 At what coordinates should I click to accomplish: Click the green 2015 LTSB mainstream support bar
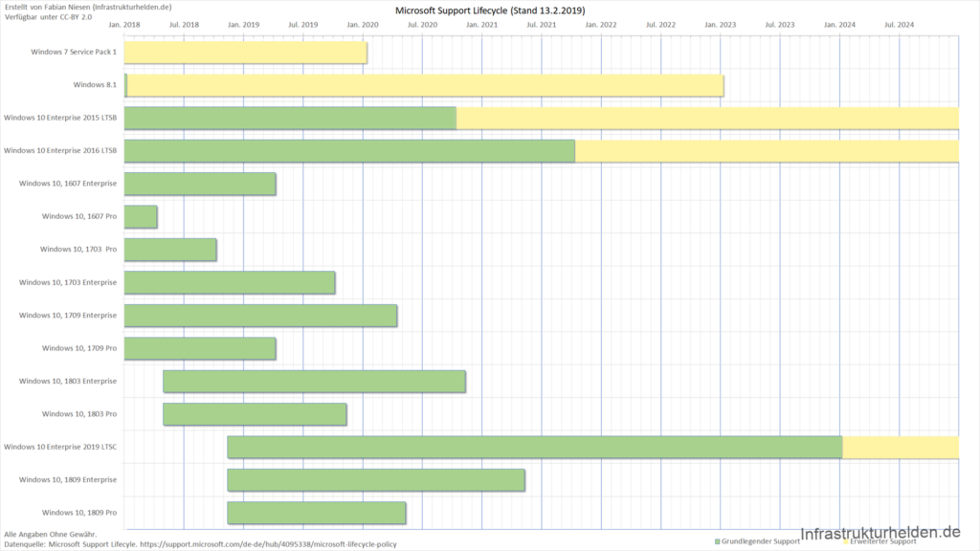(290, 118)
